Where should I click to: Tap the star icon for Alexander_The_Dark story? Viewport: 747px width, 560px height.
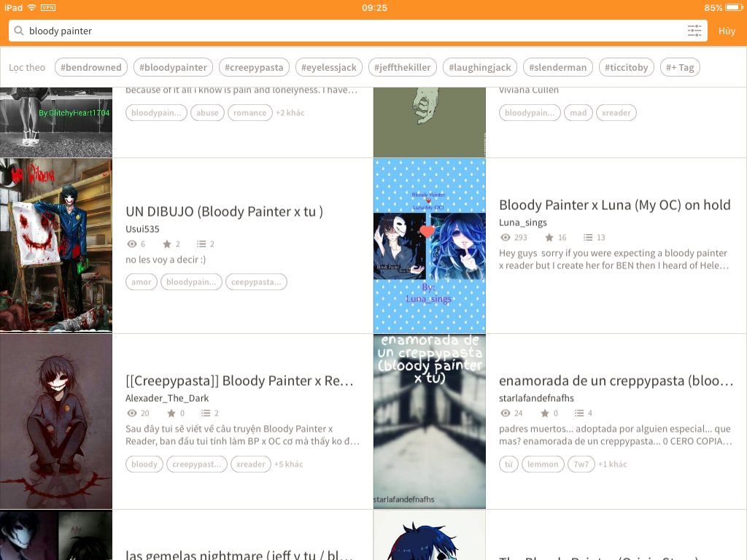(x=171, y=413)
